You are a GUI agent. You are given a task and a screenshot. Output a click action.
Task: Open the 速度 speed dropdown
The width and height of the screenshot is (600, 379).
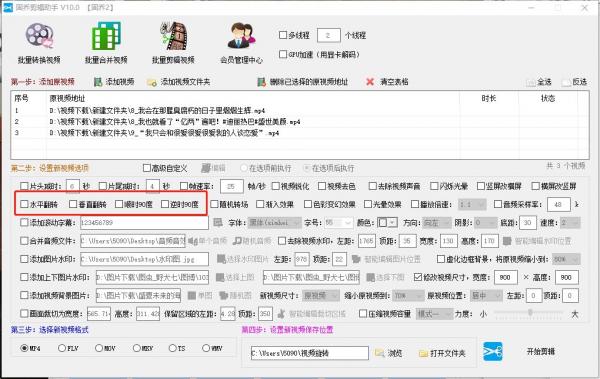pyautogui.click(x=570, y=222)
